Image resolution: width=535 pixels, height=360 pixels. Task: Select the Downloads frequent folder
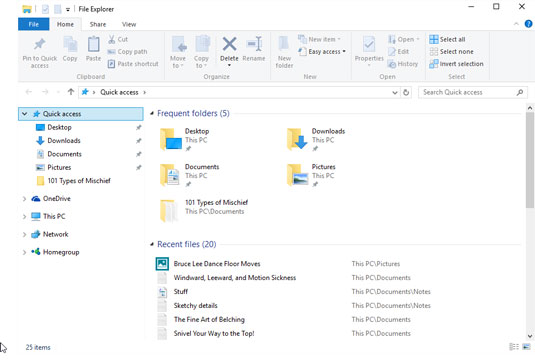pyautogui.click(x=316, y=139)
